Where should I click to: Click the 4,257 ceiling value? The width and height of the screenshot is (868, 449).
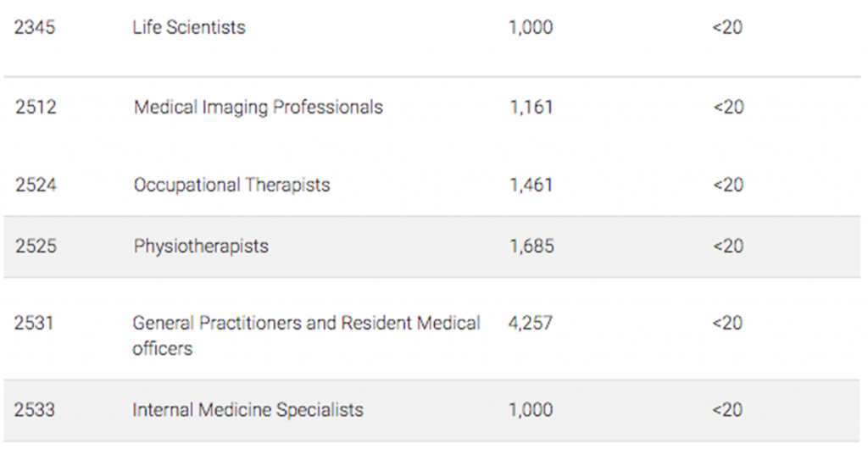pos(531,324)
